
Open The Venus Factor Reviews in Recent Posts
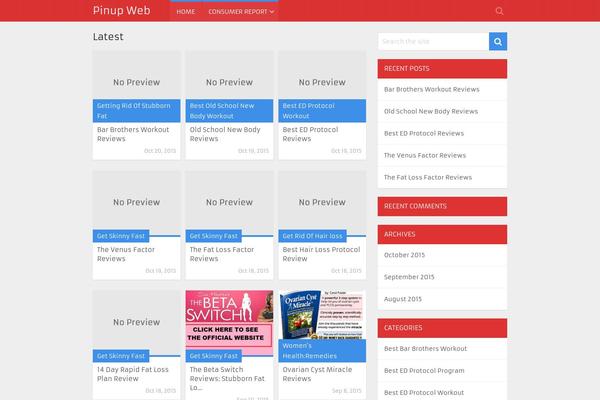[x=425, y=155]
